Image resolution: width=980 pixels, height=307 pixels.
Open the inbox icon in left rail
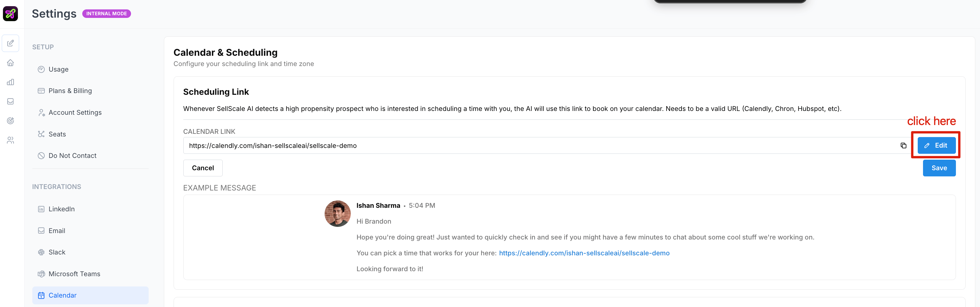(x=11, y=102)
